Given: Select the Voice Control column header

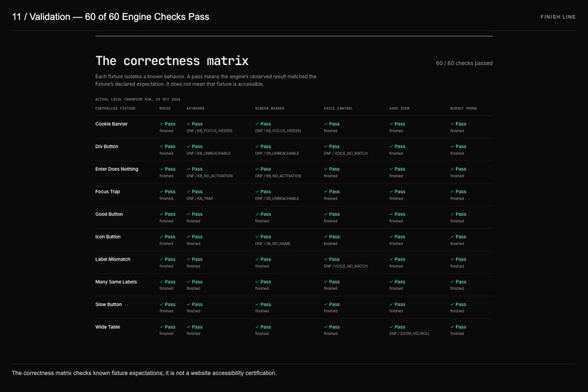Looking at the screenshot, I should [339, 109].
